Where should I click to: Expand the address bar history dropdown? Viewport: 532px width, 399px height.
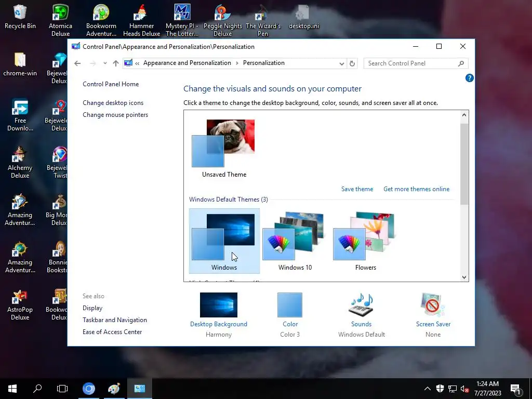coord(341,63)
